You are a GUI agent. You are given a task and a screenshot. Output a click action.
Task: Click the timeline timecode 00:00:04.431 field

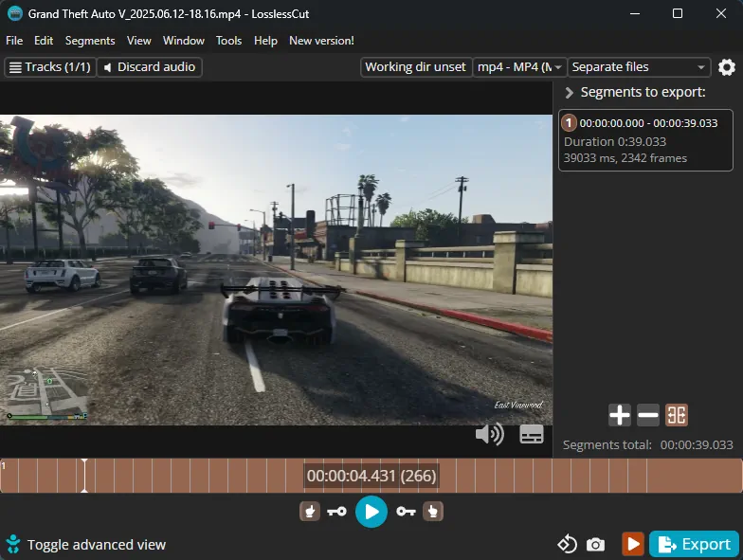click(371, 476)
